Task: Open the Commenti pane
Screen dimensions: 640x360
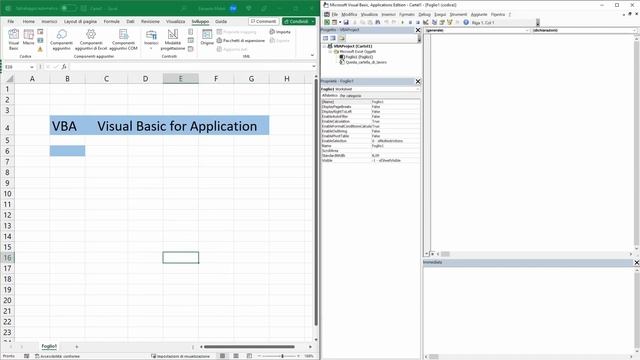Action: [x=264, y=21]
